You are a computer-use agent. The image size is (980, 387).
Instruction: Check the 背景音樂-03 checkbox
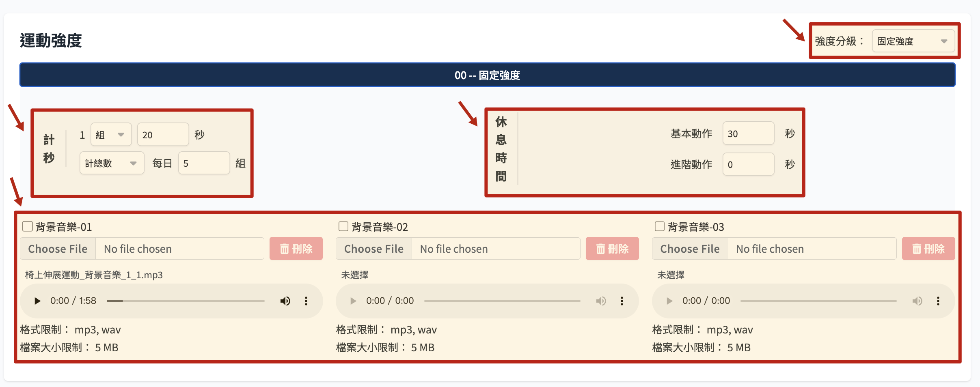tap(660, 226)
